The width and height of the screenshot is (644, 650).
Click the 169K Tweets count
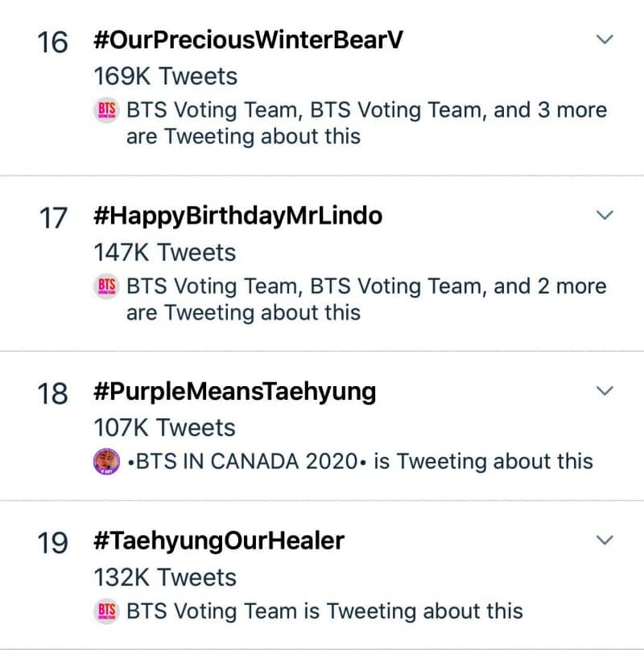point(166,76)
